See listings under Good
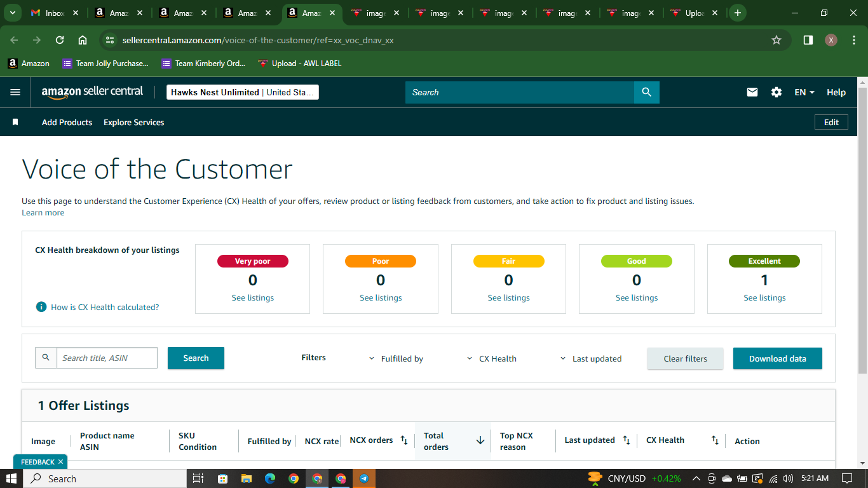This screenshot has height=488, width=868. tap(637, 297)
